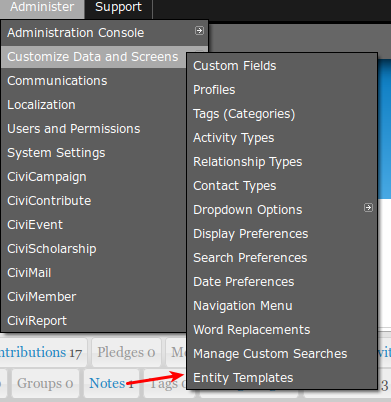Select CiviEvent menu item

(93, 225)
